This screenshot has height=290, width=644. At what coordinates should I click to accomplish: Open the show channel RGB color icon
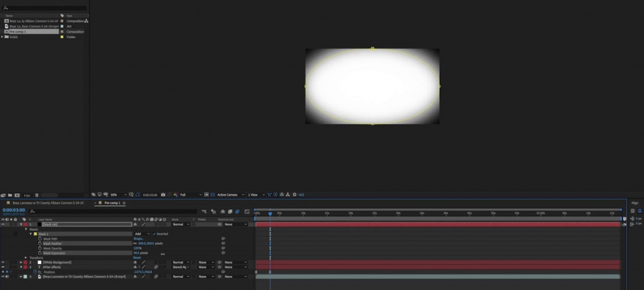tap(175, 194)
